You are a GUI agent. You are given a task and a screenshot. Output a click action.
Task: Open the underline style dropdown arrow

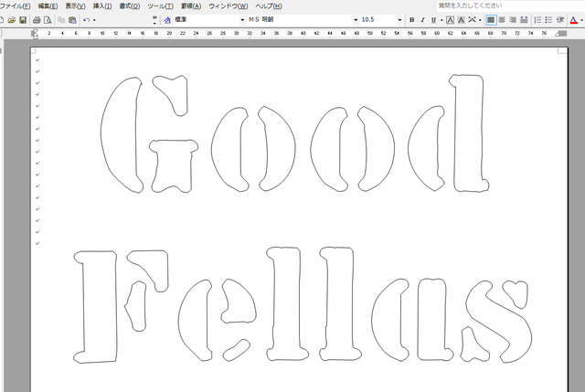(x=441, y=20)
